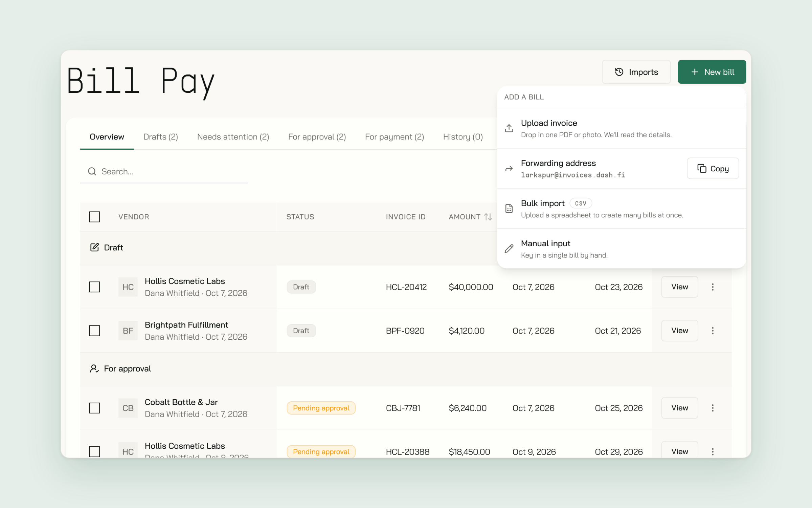Check the box for Cobalt Bottle & Jar
This screenshot has width=812, height=508.
coord(94,408)
